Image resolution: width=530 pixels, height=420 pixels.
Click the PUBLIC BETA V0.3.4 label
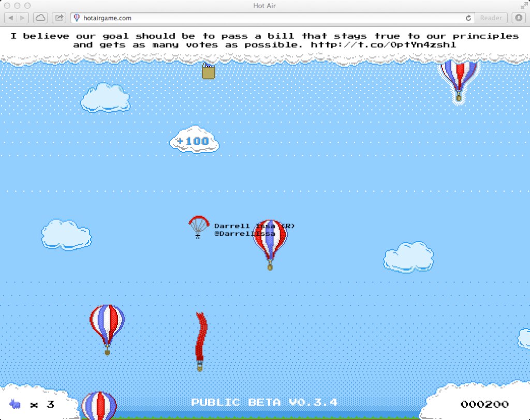pyautogui.click(x=264, y=402)
